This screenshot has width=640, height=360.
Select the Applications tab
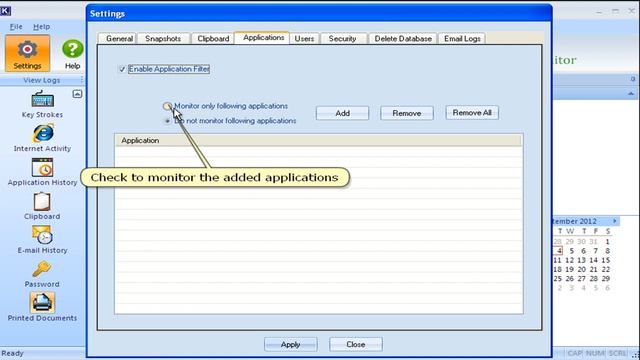pyautogui.click(x=263, y=37)
